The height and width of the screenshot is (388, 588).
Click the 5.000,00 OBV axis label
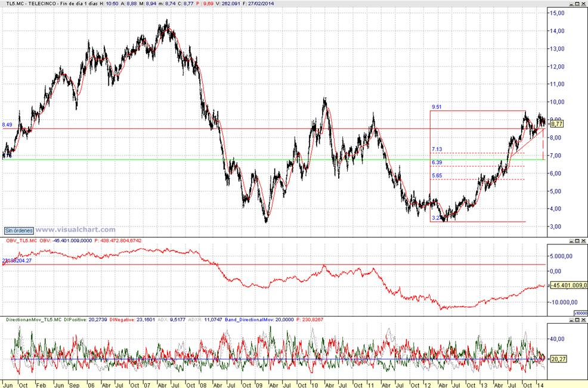coord(561,256)
